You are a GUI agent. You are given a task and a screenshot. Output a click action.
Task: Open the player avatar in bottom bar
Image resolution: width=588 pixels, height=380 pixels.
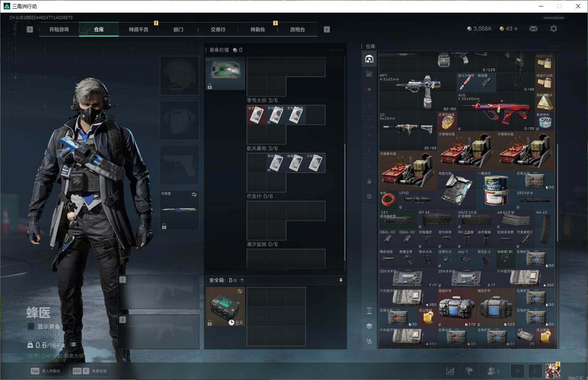tap(553, 371)
